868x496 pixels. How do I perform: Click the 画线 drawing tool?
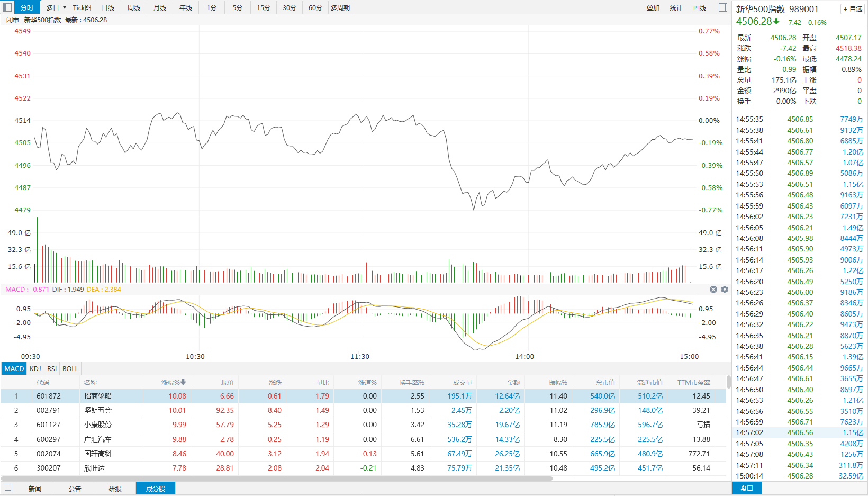(x=700, y=7)
